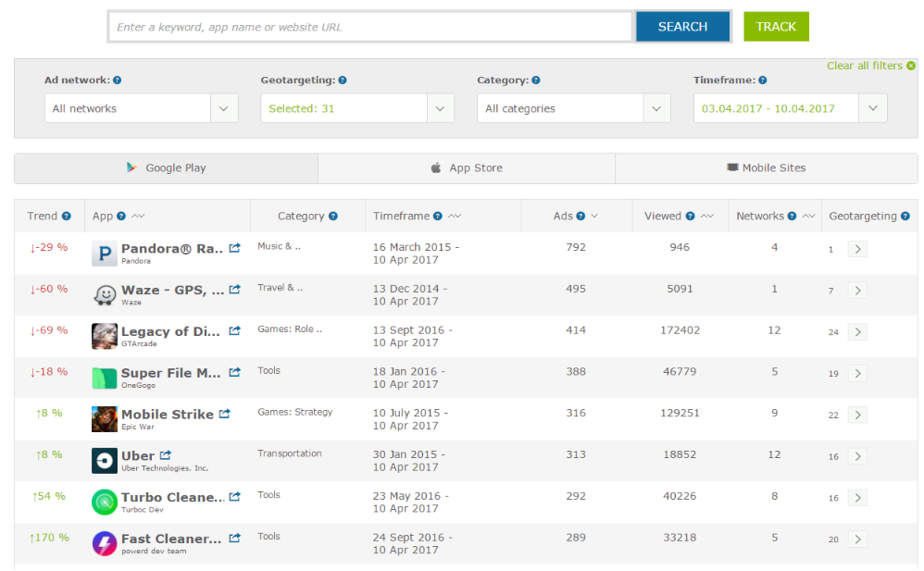Click the Viewed column help icon
Screen dimensions: 924x571
coord(690,217)
